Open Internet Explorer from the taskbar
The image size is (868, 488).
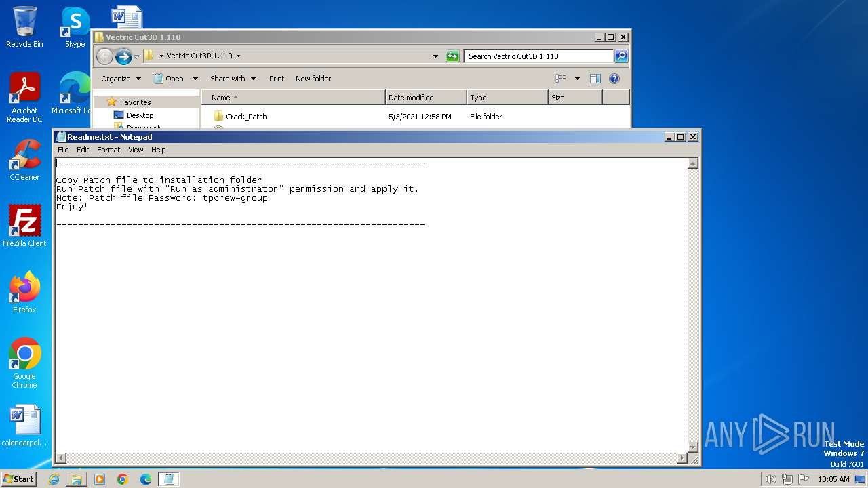tap(54, 479)
